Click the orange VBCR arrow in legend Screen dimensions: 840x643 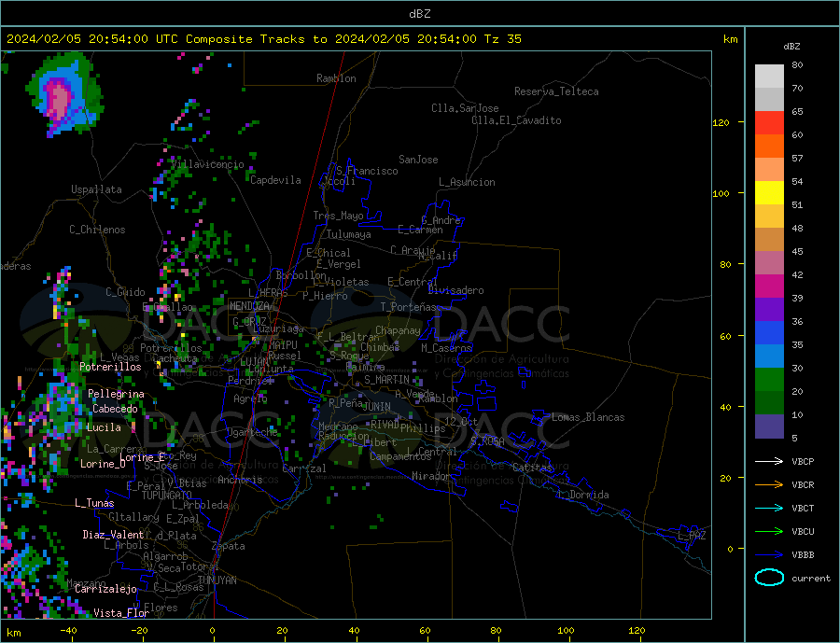770,484
